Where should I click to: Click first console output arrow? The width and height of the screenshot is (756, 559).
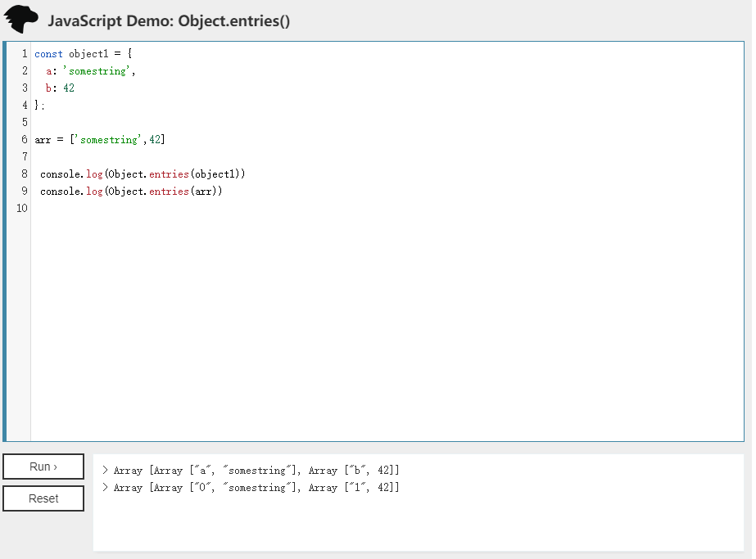[x=106, y=471]
